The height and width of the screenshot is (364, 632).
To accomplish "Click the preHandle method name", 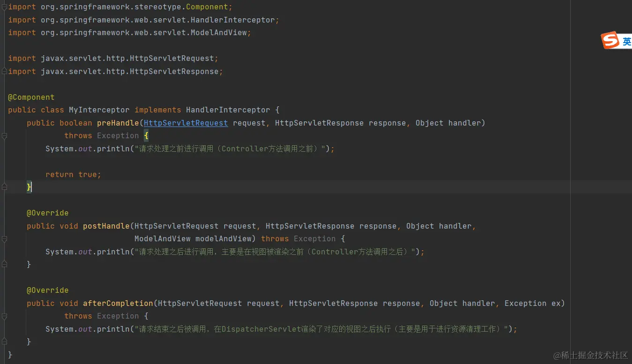I will (118, 123).
